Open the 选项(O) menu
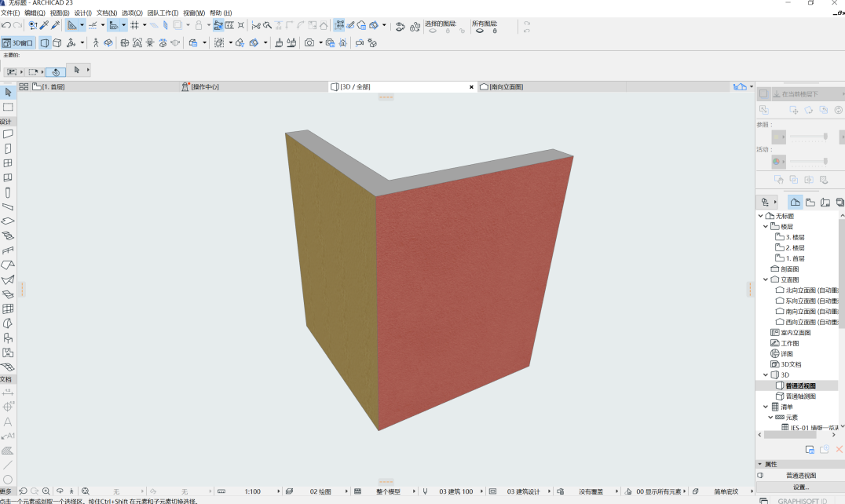The width and height of the screenshot is (845, 504). (x=132, y=13)
